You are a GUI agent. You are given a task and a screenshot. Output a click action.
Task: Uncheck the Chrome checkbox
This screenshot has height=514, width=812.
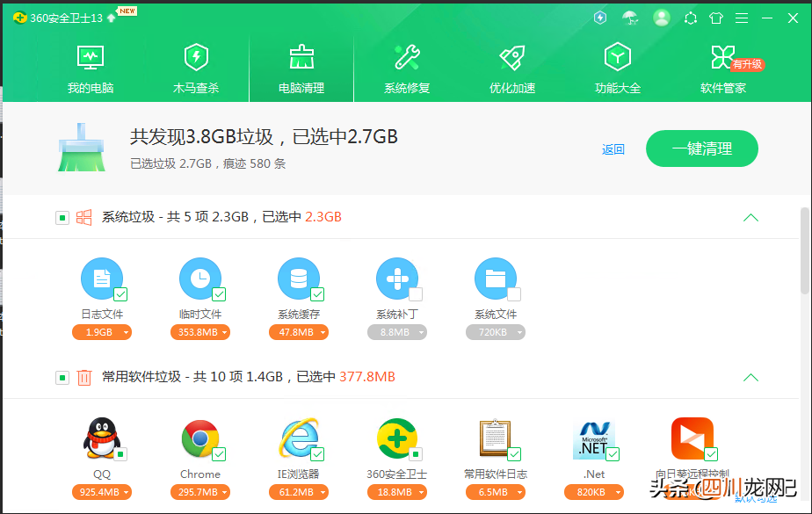pos(219,454)
